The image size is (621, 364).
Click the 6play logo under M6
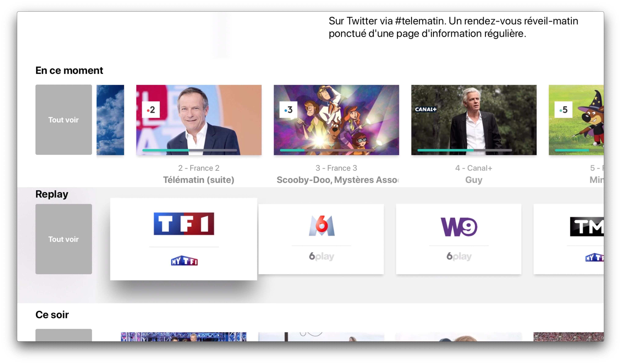click(321, 256)
